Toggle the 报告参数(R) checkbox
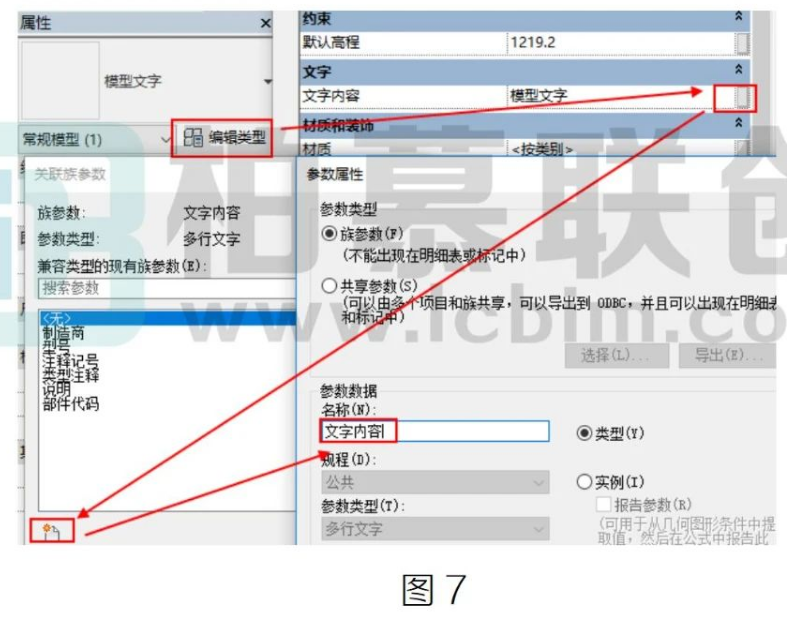This screenshot has height=619, width=787. click(604, 504)
